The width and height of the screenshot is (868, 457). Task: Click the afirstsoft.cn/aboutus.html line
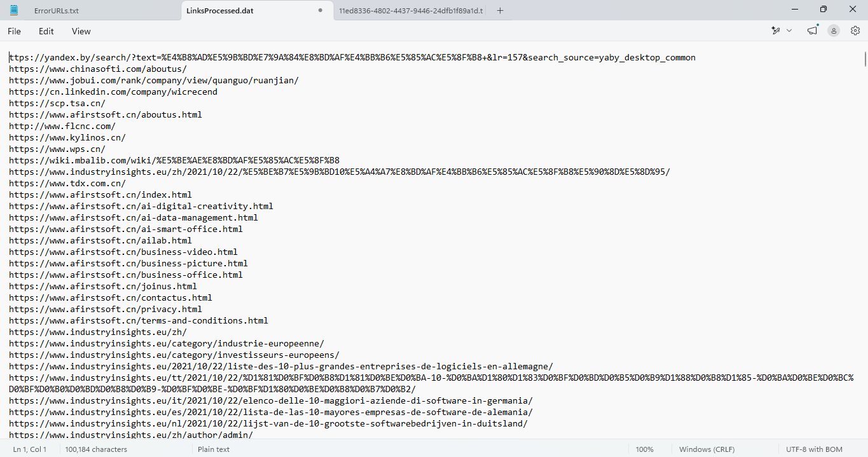[x=106, y=114]
